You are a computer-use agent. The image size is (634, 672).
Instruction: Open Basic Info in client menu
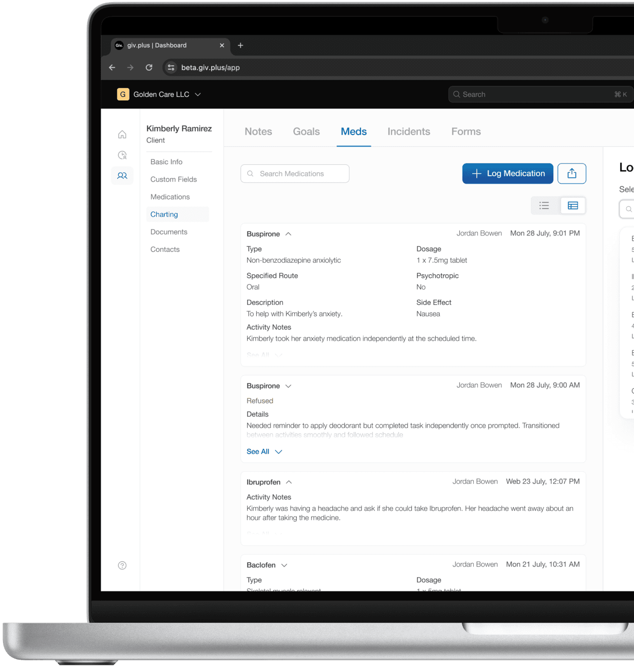click(166, 162)
